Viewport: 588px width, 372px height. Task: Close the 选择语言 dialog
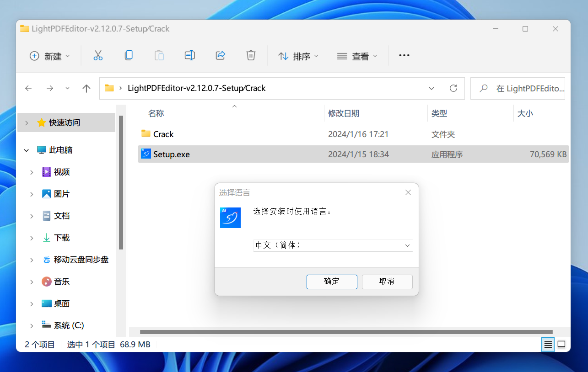(408, 192)
